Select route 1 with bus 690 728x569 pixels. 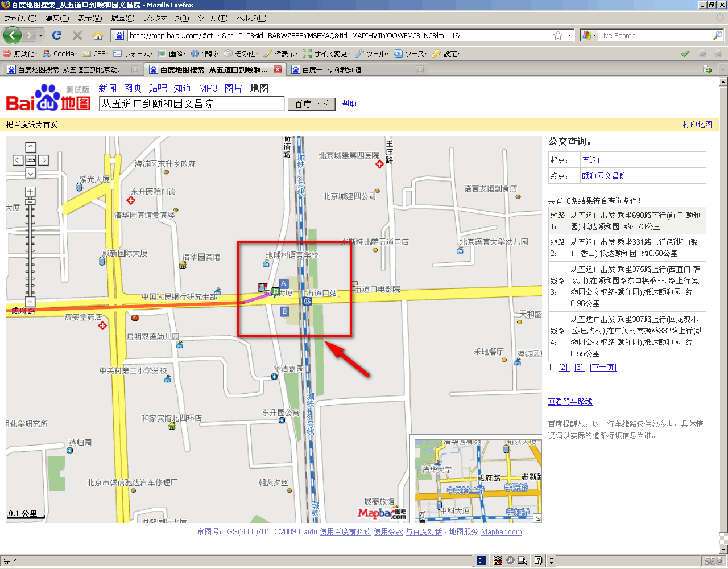click(627, 221)
